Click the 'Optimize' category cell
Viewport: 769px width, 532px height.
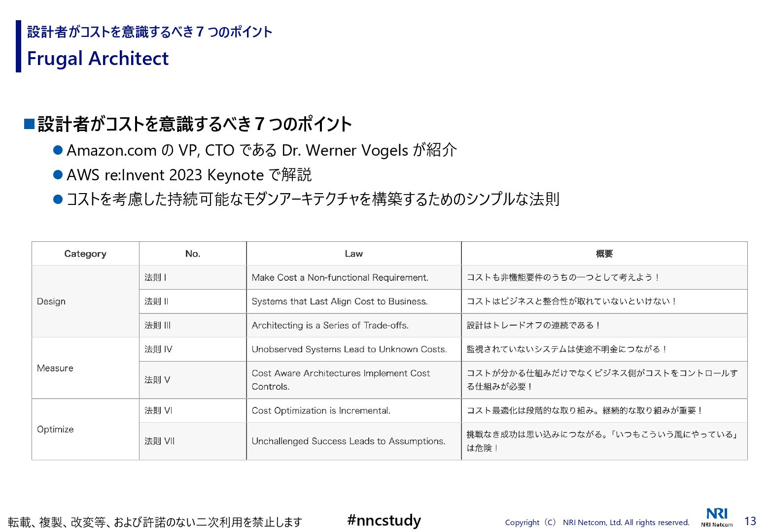85,429
